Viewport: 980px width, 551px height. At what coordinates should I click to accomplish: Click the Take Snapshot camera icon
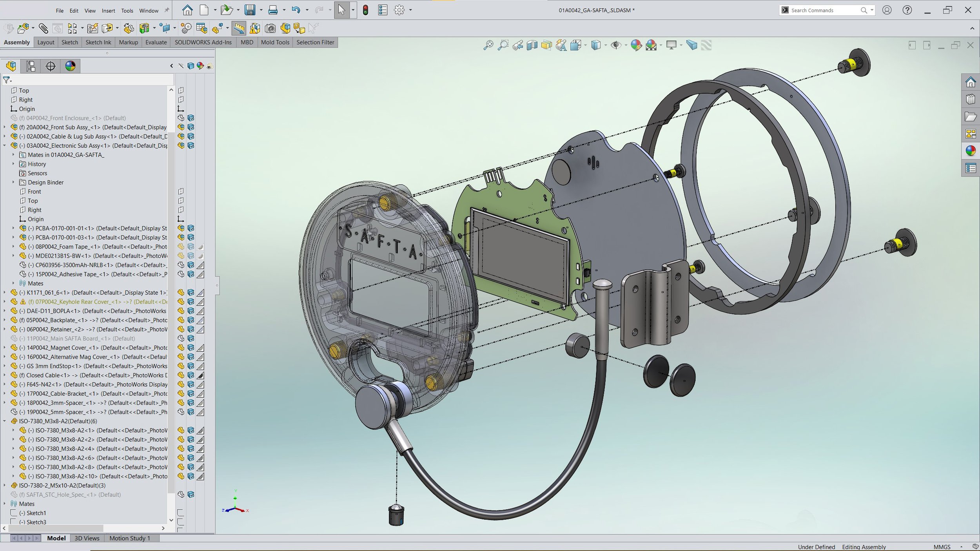[270, 28]
